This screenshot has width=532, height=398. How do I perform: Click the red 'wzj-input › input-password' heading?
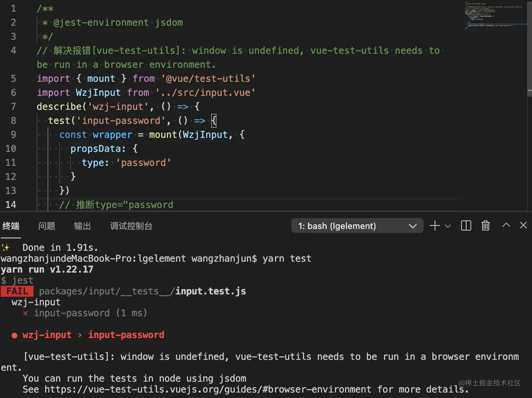(x=93, y=335)
